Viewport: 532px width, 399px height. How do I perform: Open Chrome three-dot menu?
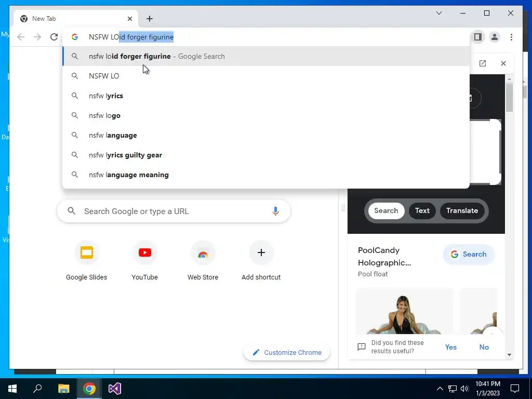[x=511, y=37]
